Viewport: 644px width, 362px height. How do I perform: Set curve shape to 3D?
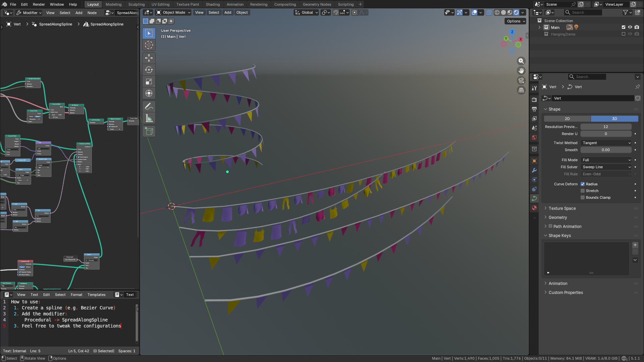point(614,119)
